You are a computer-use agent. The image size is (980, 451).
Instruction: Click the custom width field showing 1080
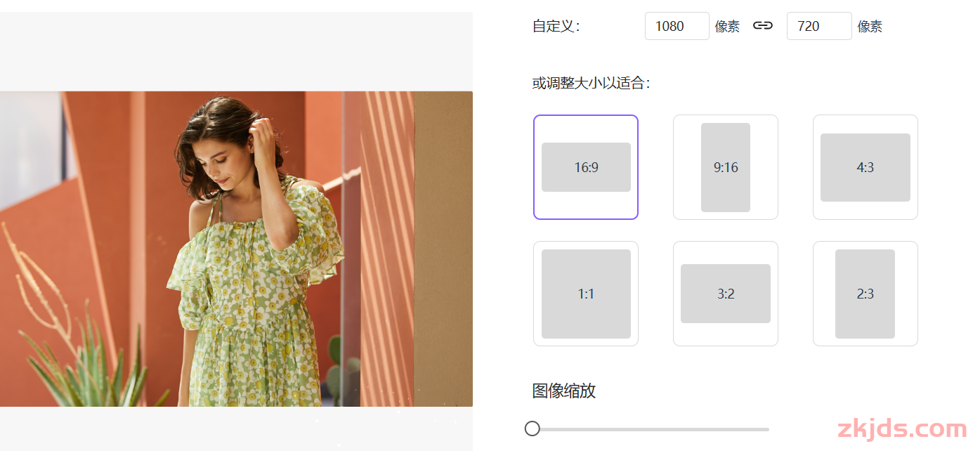[x=677, y=26]
